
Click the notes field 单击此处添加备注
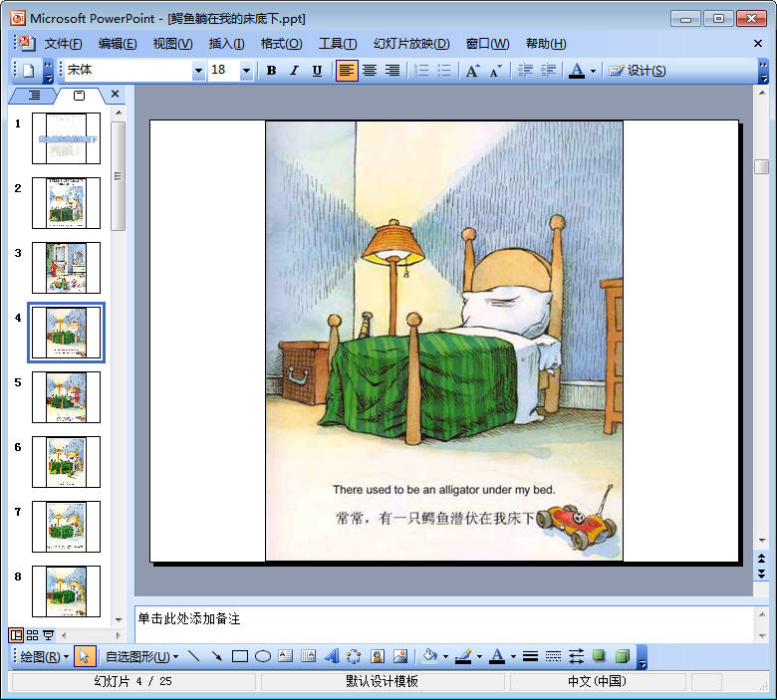[444, 623]
